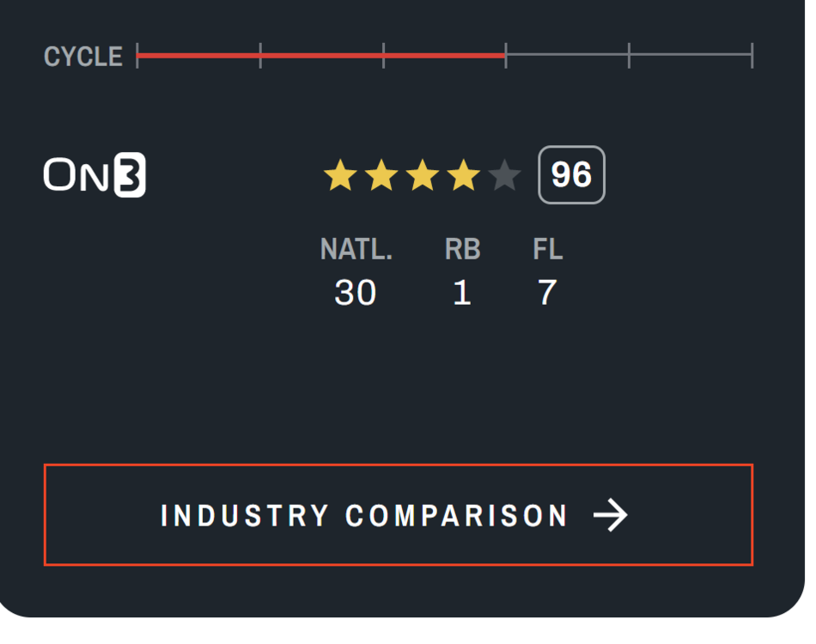Screen dimensions: 816x644
Task: Click the first gold star
Action: pos(340,176)
